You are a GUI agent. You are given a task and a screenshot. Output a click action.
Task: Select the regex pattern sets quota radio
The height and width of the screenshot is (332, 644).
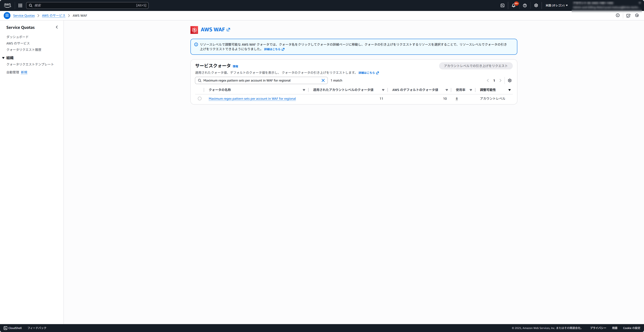(x=200, y=98)
